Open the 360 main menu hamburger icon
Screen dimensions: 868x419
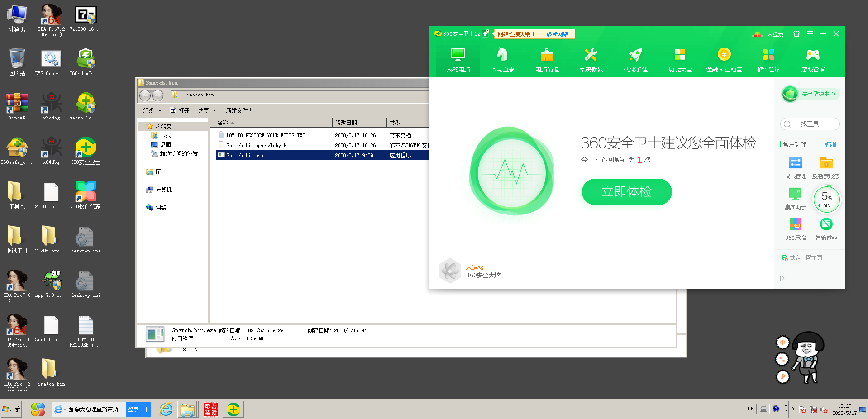pos(810,34)
